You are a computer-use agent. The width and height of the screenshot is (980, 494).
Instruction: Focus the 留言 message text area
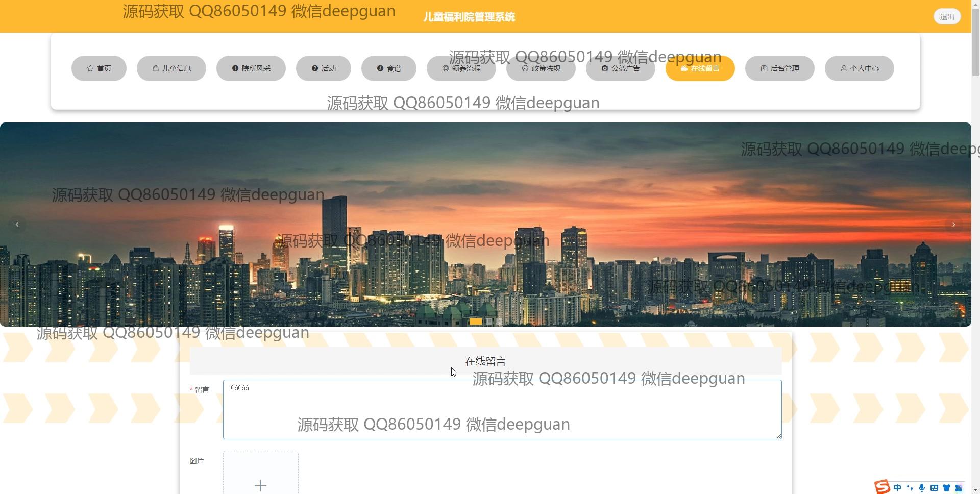(x=502, y=409)
